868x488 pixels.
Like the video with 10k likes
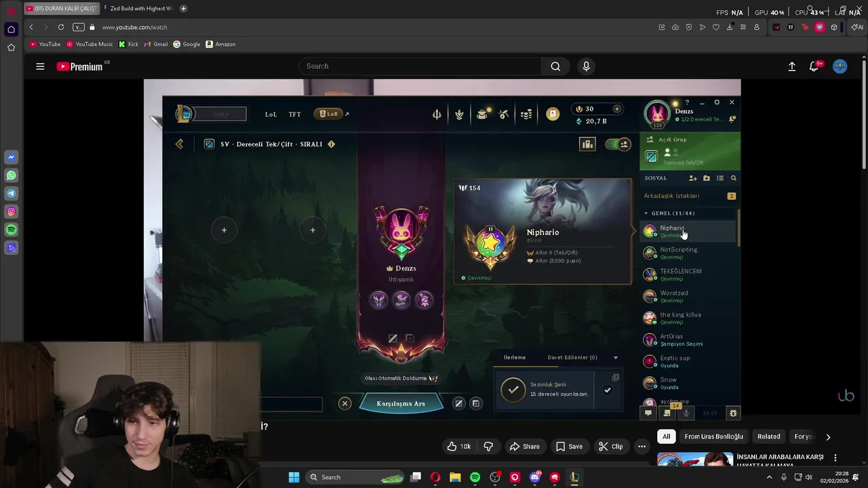[459, 447]
